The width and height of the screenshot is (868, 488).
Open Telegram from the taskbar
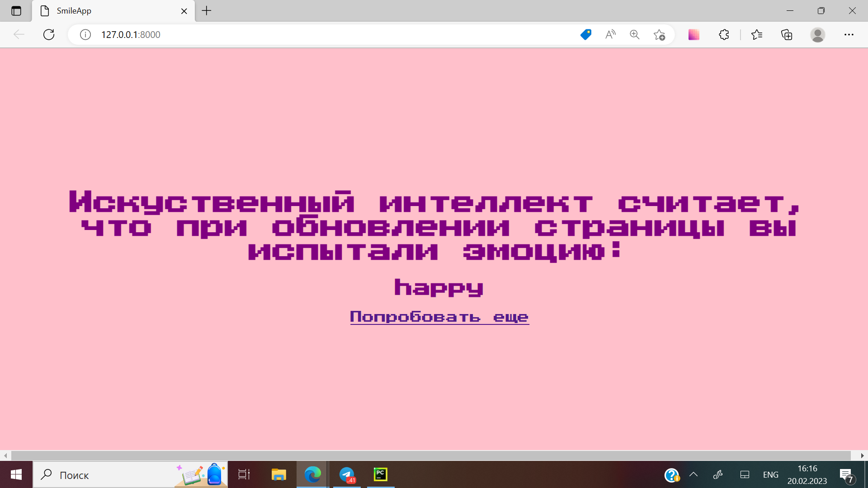tap(347, 475)
